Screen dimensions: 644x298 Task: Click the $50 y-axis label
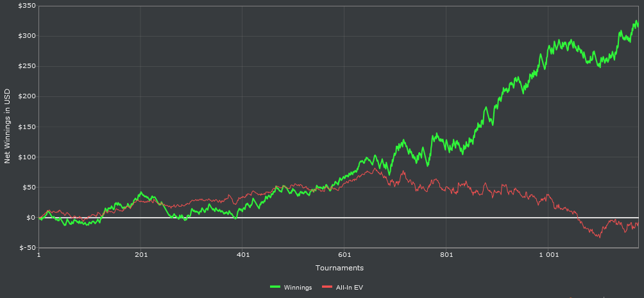pos(28,187)
